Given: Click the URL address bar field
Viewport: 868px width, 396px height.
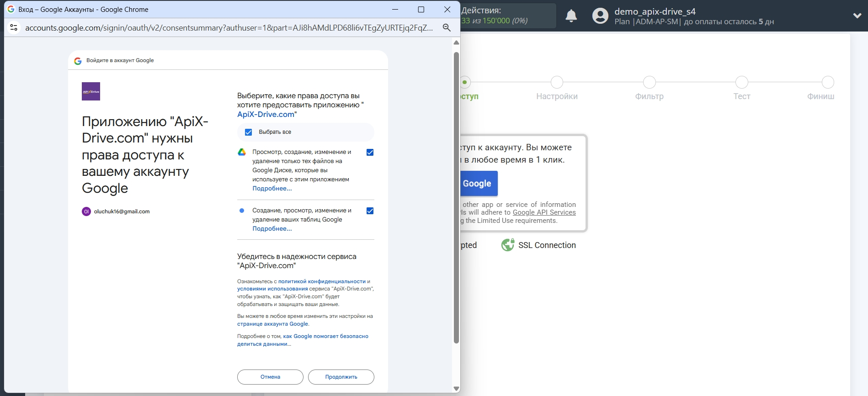Looking at the screenshot, I should [x=229, y=27].
